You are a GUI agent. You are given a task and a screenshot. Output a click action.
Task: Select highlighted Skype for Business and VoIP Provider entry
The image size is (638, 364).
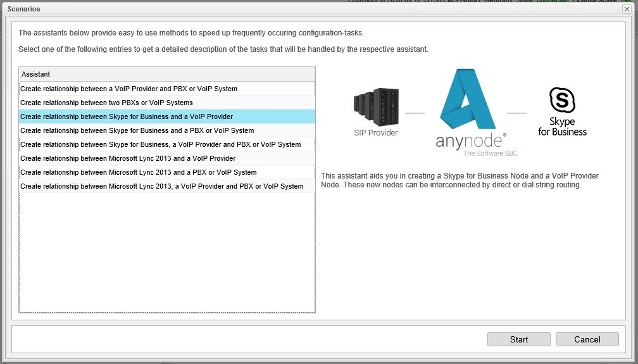click(x=127, y=116)
